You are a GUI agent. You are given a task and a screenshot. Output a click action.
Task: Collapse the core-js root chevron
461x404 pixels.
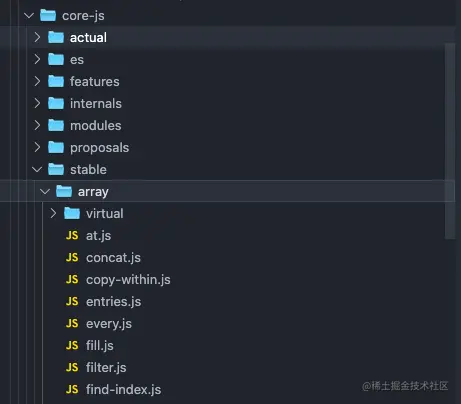tap(29, 15)
